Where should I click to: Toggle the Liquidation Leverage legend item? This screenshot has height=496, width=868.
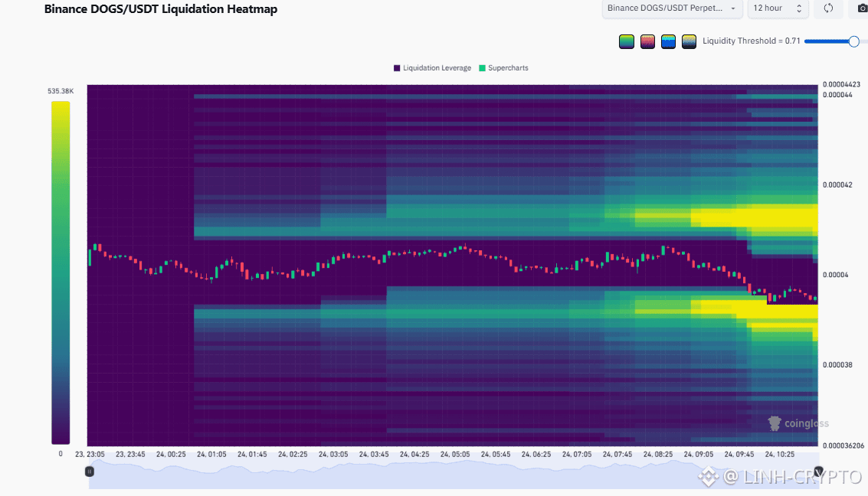point(432,68)
